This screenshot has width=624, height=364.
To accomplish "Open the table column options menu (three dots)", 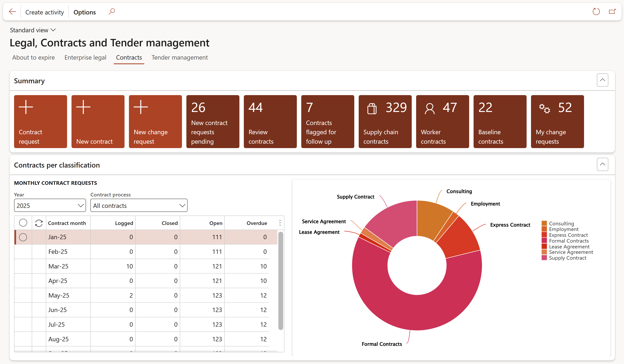I will point(280,223).
